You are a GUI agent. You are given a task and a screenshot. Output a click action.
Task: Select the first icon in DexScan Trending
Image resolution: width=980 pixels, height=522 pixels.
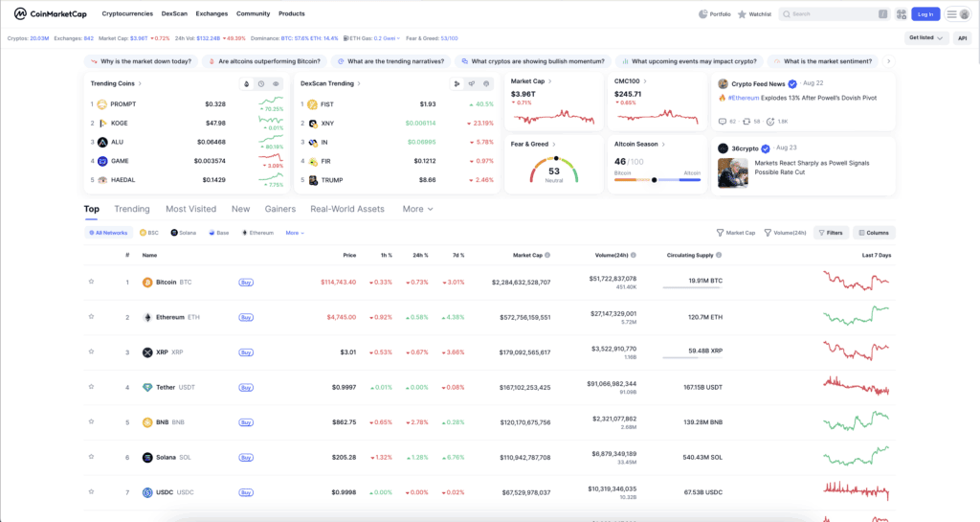pyautogui.click(x=457, y=83)
